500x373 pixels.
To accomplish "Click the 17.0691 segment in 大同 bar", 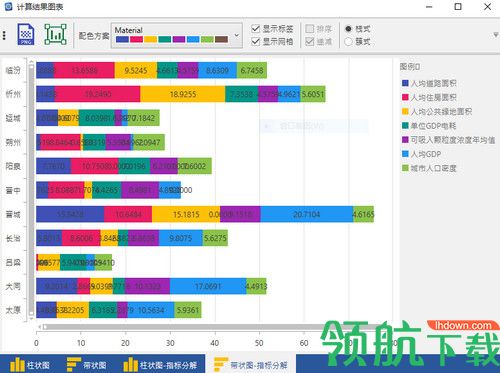I will tap(208, 286).
